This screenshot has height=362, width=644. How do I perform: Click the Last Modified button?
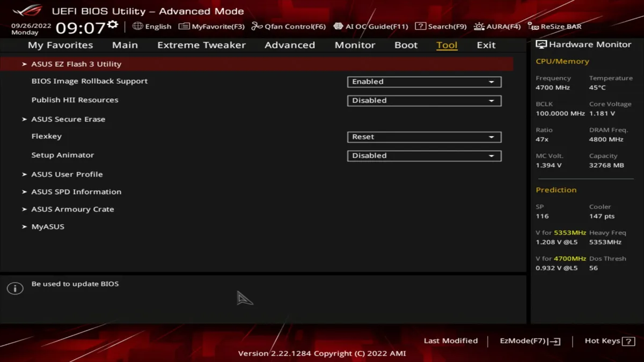(451, 341)
